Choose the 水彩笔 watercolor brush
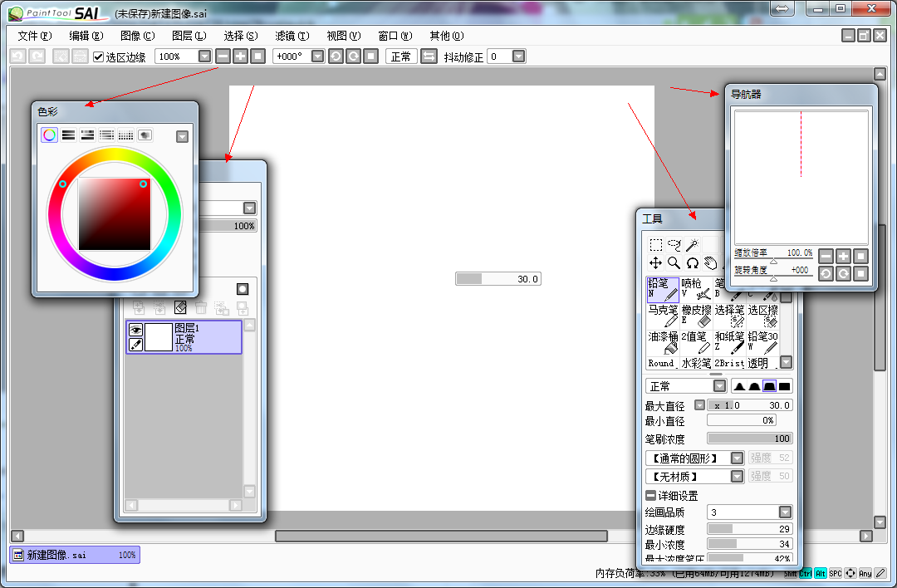Screen dimensions: 897x588 [696, 363]
